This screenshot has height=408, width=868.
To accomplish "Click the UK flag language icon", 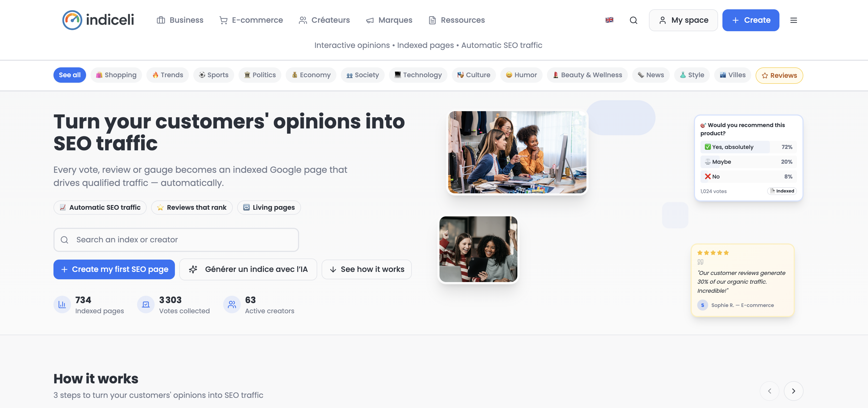I will [609, 20].
